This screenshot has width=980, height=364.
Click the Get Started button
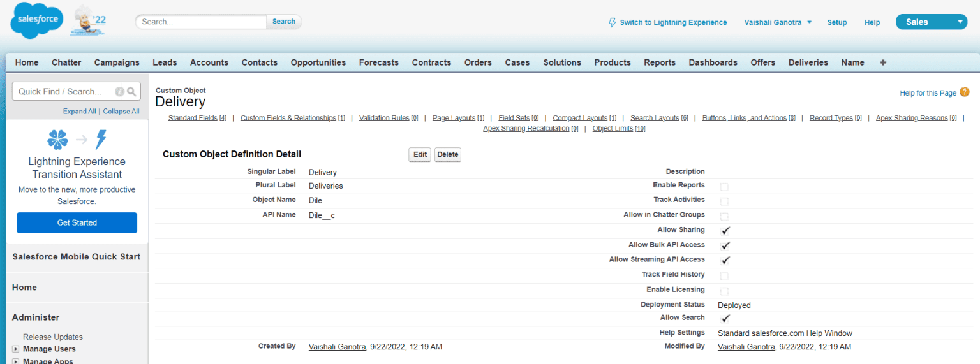pyautogui.click(x=77, y=222)
